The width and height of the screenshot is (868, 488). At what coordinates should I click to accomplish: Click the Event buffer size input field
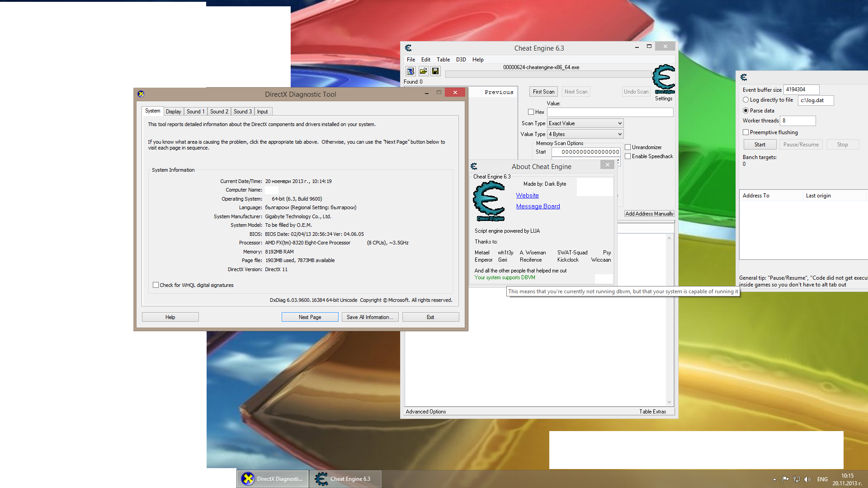(x=801, y=89)
